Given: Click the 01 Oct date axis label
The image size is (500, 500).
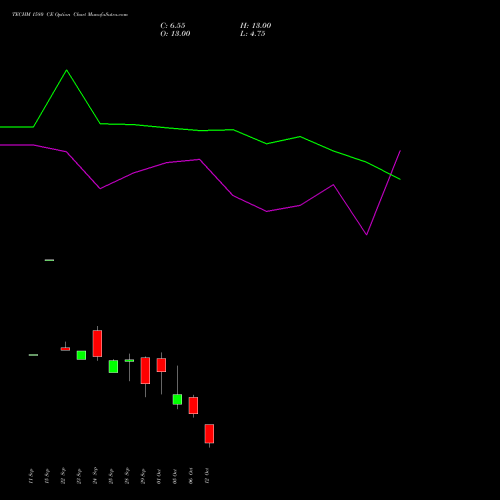Looking at the screenshot, I should click(159, 476).
